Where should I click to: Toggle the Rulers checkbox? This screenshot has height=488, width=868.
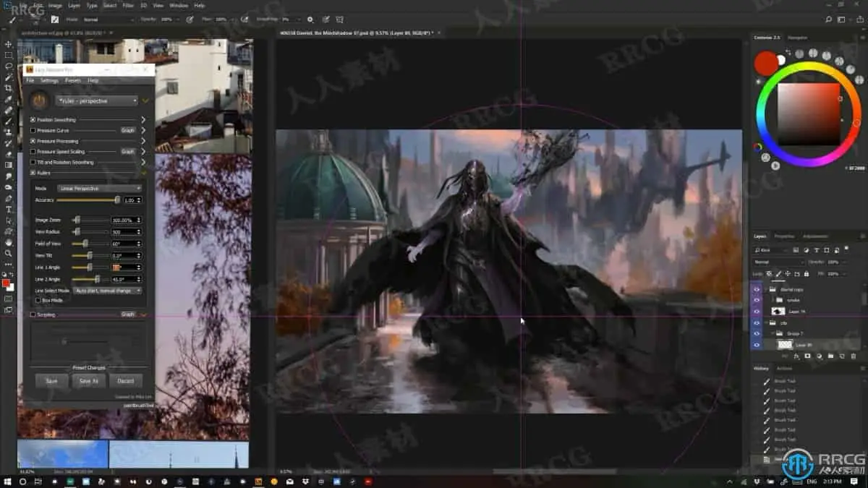33,174
